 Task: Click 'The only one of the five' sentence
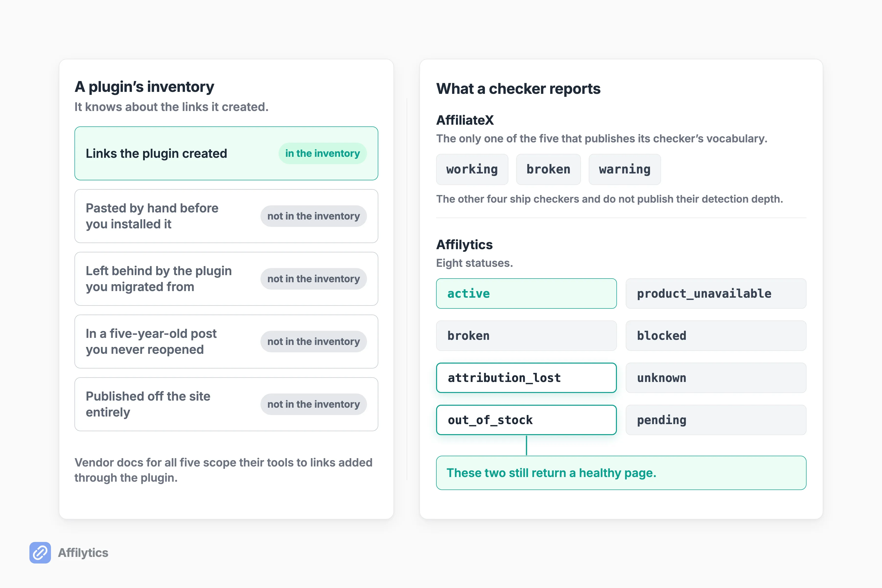point(601,138)
